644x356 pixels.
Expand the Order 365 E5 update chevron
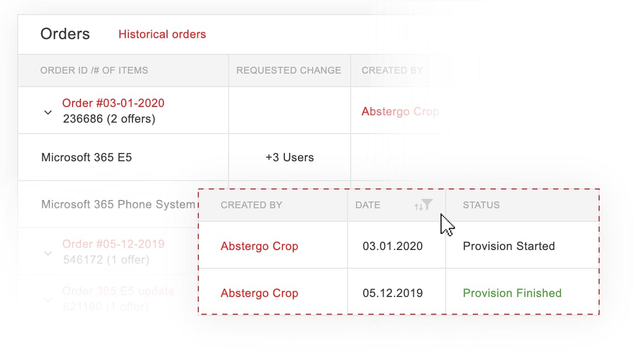pyautogui.click(x=48, y=300)
